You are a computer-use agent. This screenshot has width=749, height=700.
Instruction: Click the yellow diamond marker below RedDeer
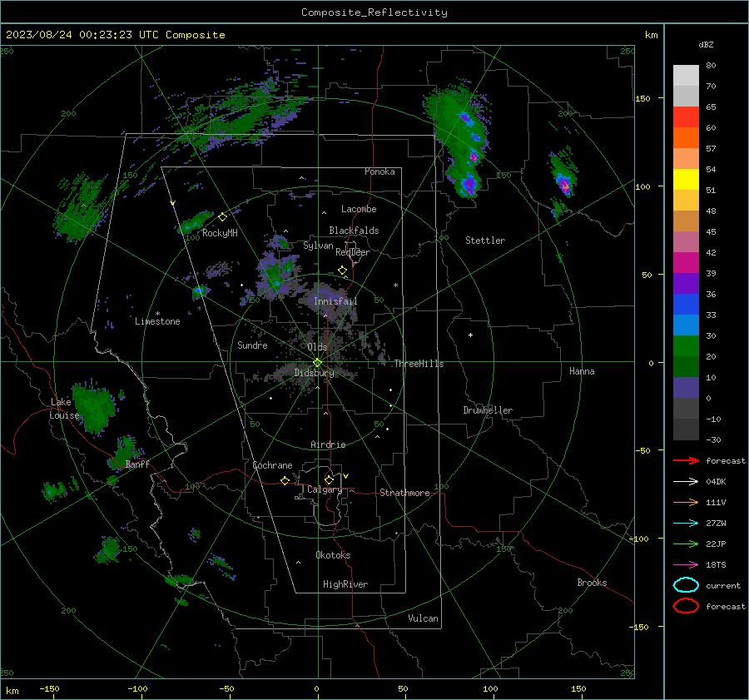pyautogui.click(x=342, y=271)
